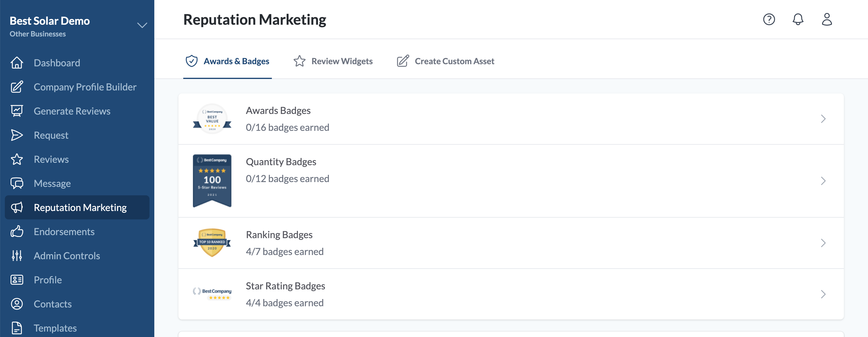Select the Awards & Badges tab
The height and width of the screenshot is (337, 868).
click(228, 61)
